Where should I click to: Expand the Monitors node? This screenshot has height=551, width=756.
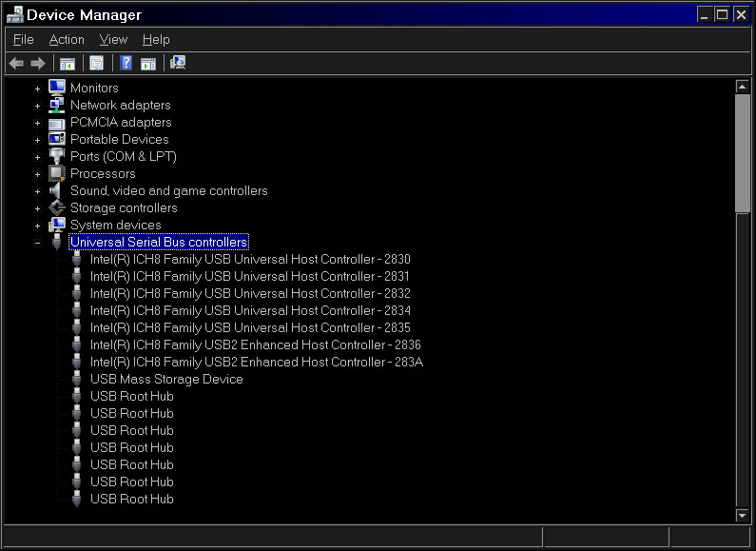coord(38,89)
